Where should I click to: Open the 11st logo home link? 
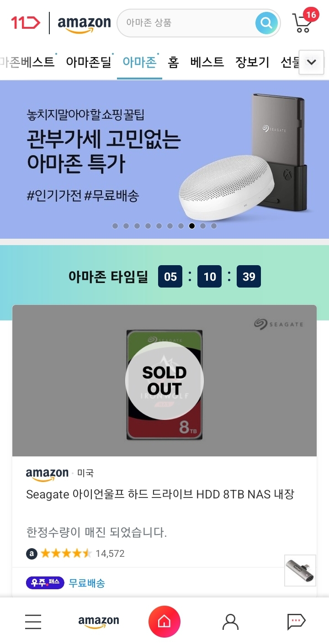tap(26, 22)
